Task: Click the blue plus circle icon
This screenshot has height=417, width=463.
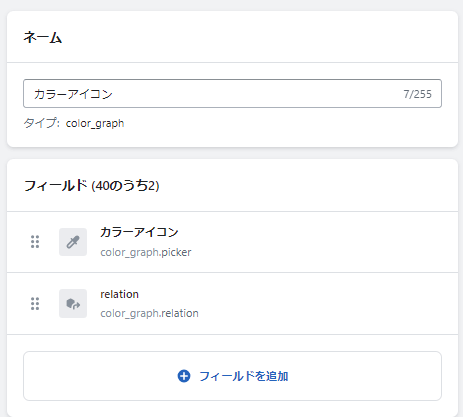Action: point(184,376)
